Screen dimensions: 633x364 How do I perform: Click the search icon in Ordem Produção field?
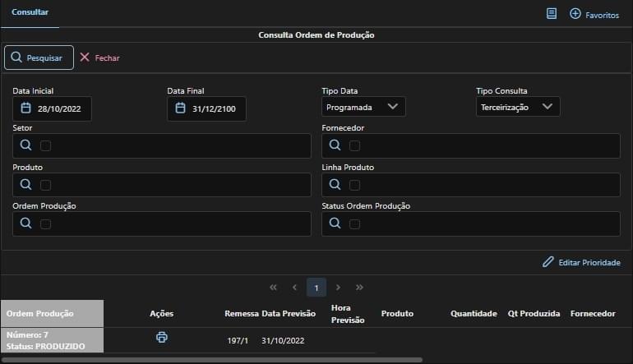click(x=25, y=223)
